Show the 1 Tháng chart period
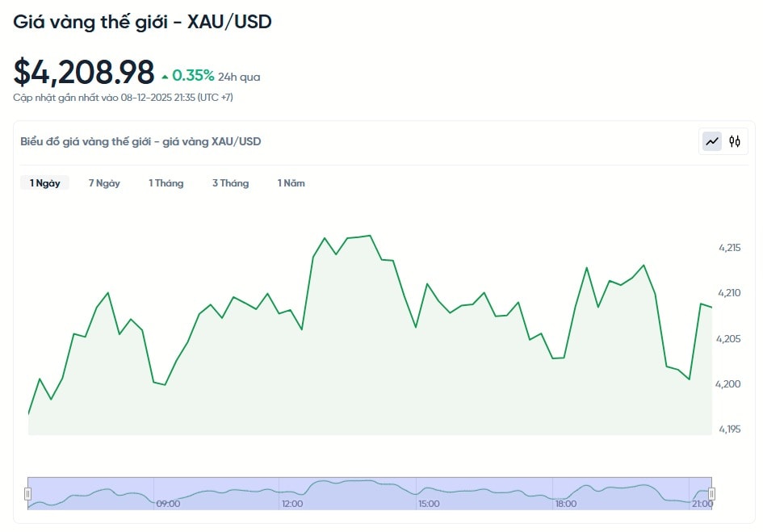This screenshot has width=763, height=532. [166, 183]
